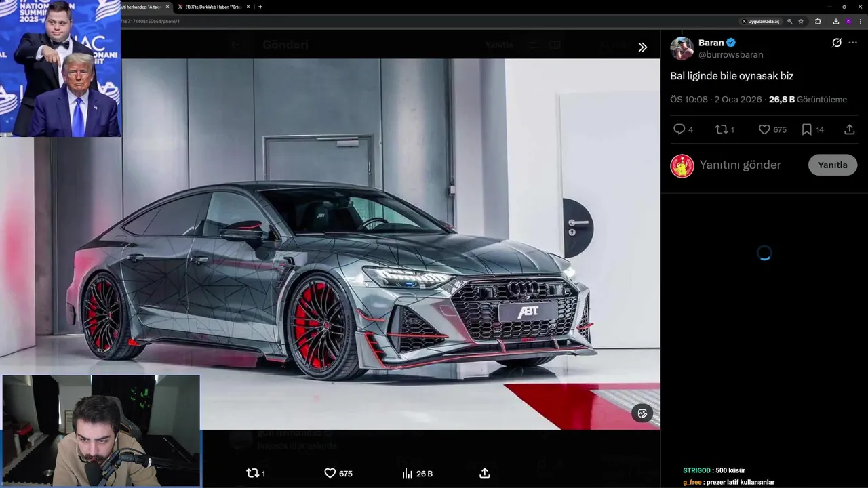Click the '26,8 B Görüntüleme' view count
868x488 pixels.
[808, 100]
